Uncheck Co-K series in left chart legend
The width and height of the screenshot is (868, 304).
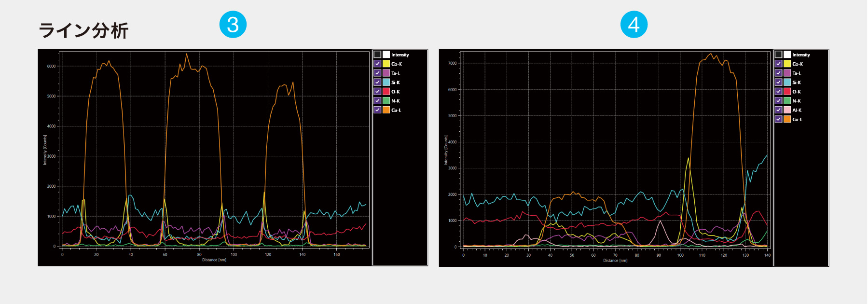[377, 64]
